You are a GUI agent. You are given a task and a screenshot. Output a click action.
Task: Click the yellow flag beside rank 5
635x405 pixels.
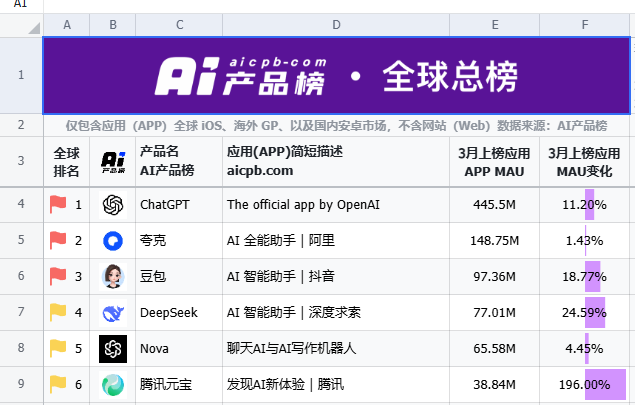58,348
